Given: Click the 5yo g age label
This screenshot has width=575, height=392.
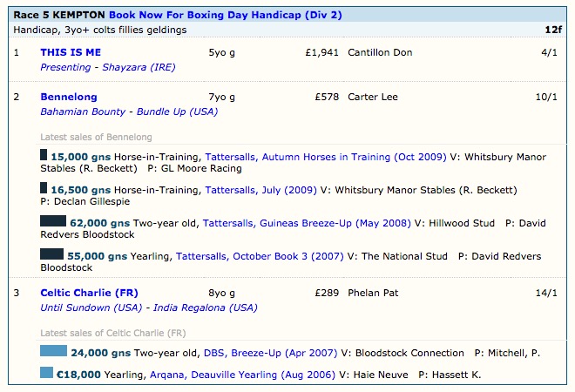Looking at the screenshot, I should pyautogui.click(x=222, y=52).
